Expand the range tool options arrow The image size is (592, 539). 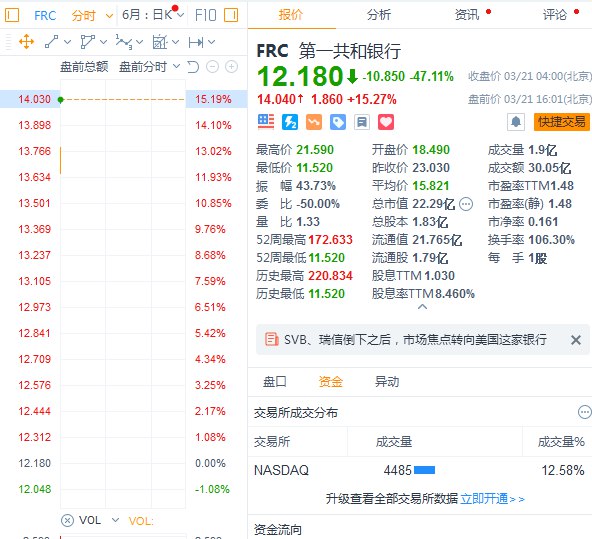pos(211,42)
